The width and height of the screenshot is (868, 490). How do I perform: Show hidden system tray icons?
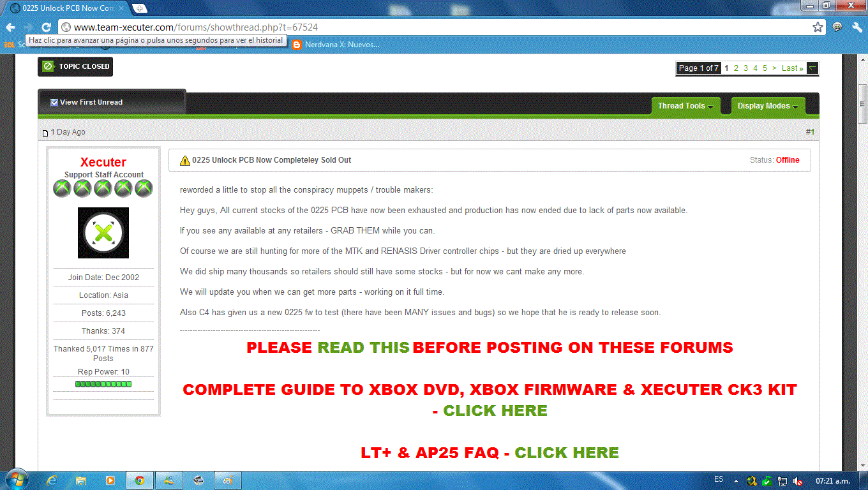click(x=736, y=480)
